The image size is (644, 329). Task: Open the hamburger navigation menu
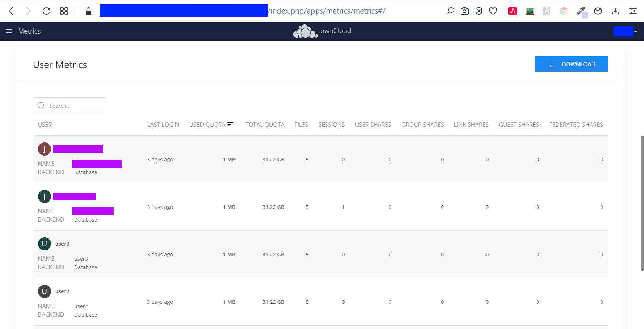[x=9, y=31]
